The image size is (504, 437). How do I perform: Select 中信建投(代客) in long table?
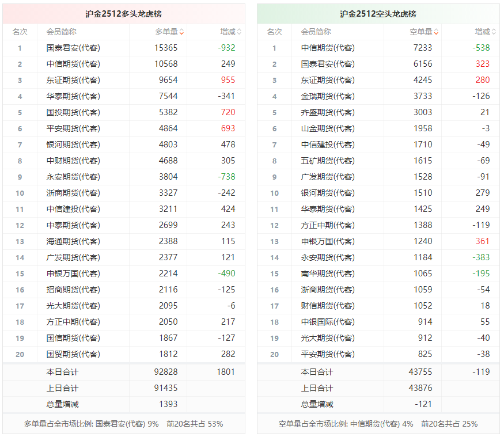point(73,209)
